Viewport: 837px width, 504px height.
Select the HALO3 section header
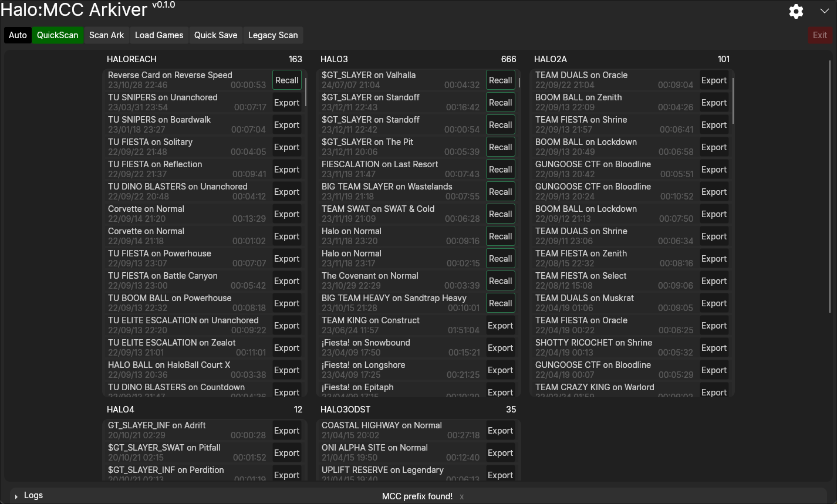[x=334, y=59]
